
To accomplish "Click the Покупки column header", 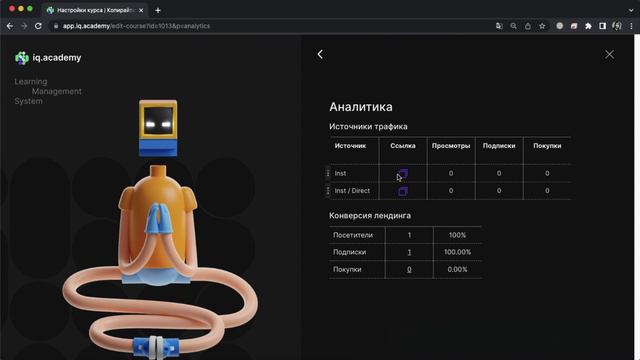I will tap(547, 146).
